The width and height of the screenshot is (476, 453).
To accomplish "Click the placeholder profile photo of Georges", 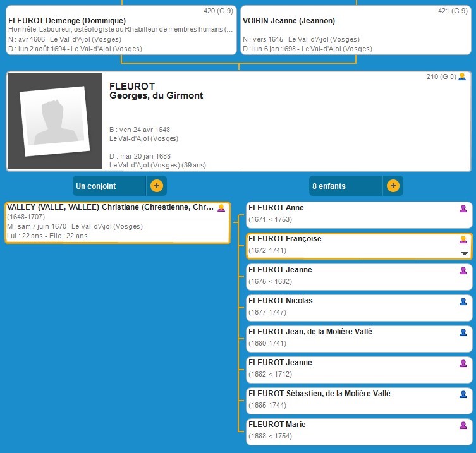I will pos(55,121).
